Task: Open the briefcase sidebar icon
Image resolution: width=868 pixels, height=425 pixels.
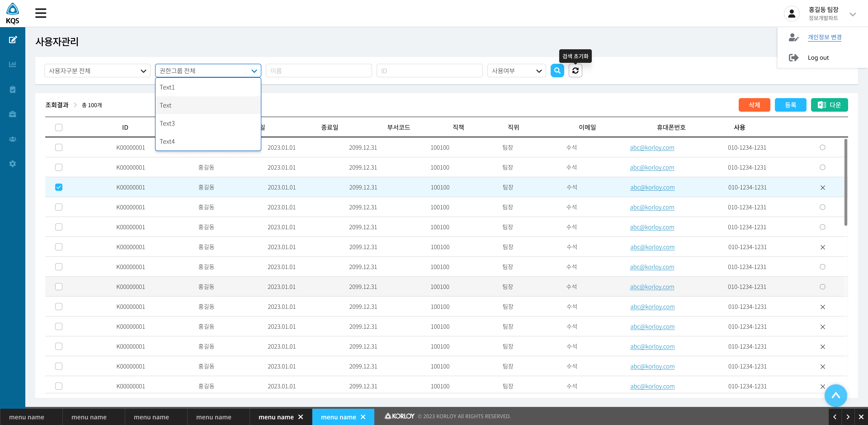Action: 12,114
